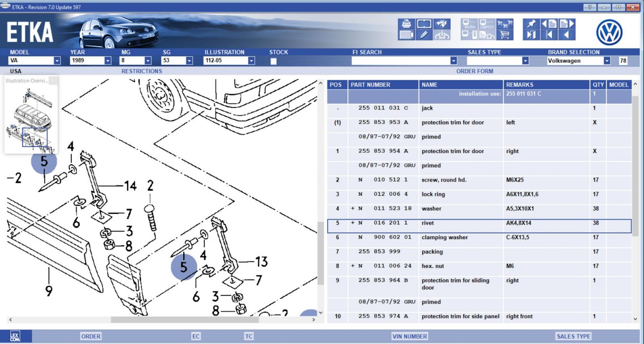The width and height of the screenshot is (644, 344).
Task: Open the ILLUSTRATION dropdown showing 112-05
Action: 251,60
